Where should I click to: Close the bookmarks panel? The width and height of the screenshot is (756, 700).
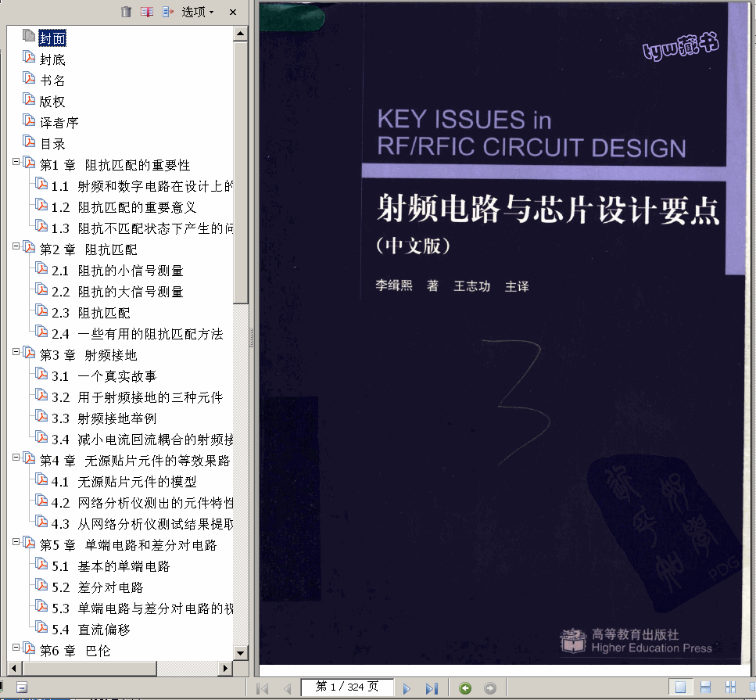coord(233,12)
